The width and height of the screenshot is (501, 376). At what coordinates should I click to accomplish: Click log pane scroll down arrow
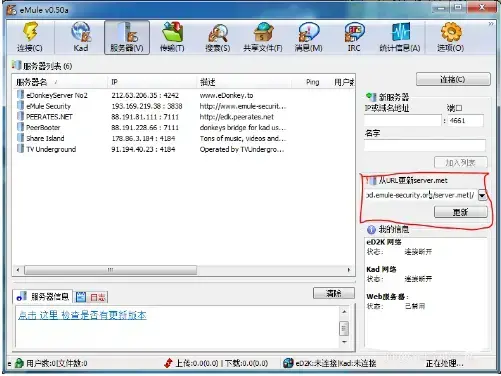point(344,342)
